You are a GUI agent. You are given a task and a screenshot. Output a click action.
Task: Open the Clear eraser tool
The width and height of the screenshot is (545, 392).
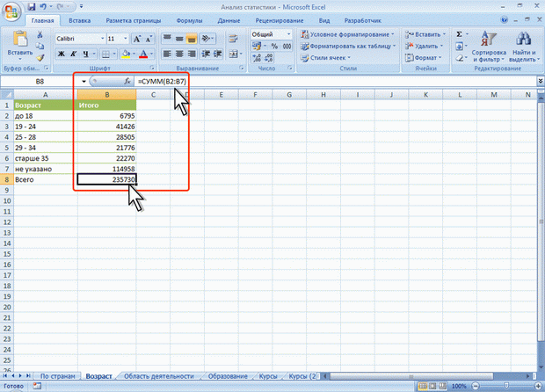(459, 58)
